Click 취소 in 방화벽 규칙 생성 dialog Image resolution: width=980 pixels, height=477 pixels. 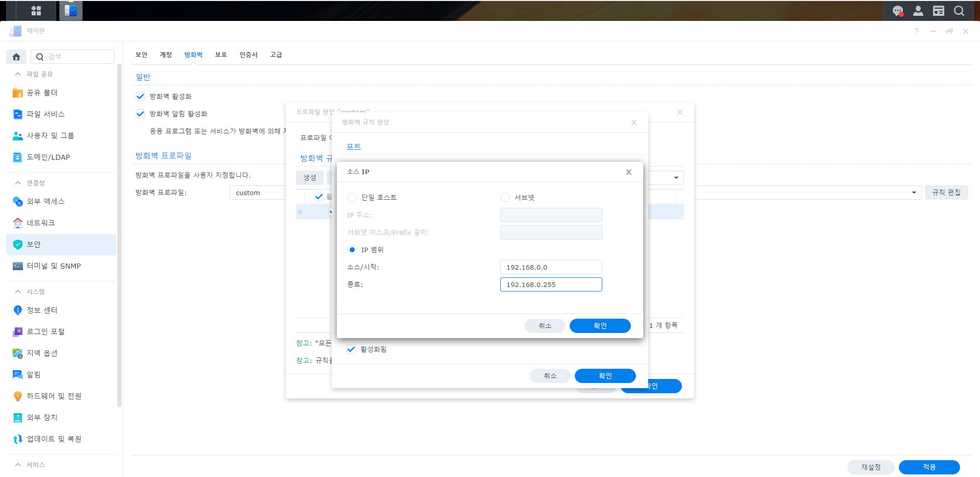(550, 376)
